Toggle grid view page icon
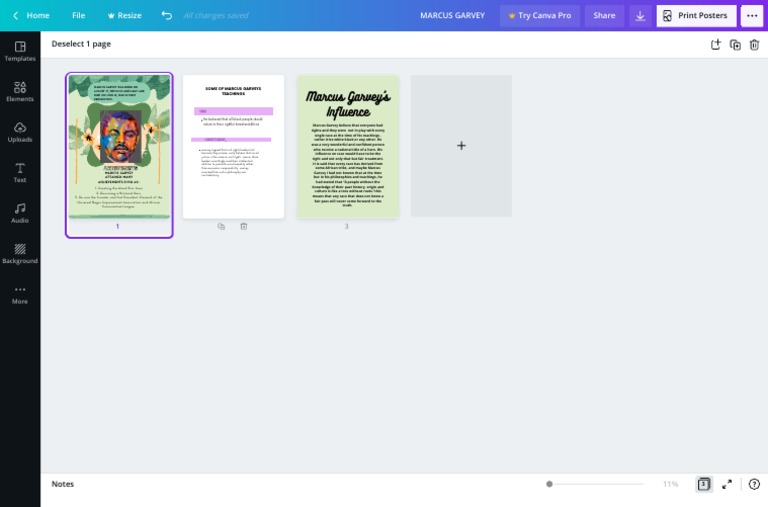Viewport: 768px width, 507px height. (x=704, y=484)
